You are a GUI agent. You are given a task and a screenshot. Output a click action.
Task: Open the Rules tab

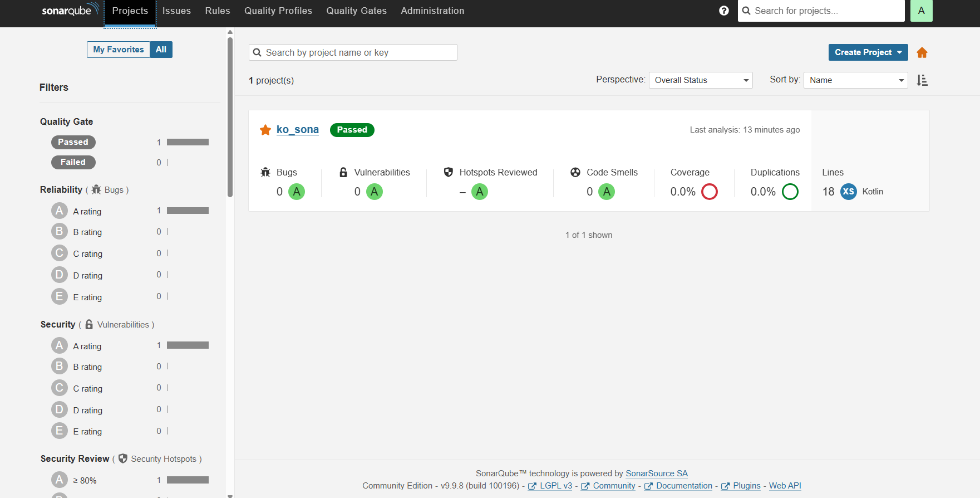[218, 11]
